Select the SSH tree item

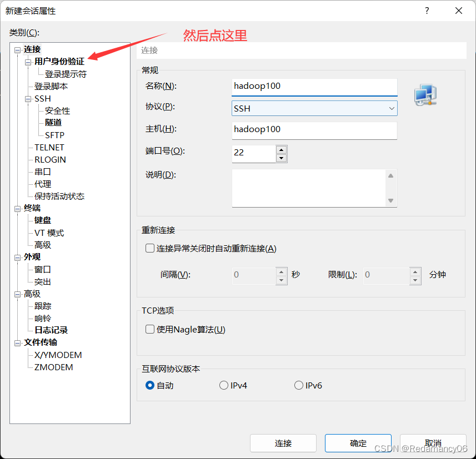coord(43,99)
